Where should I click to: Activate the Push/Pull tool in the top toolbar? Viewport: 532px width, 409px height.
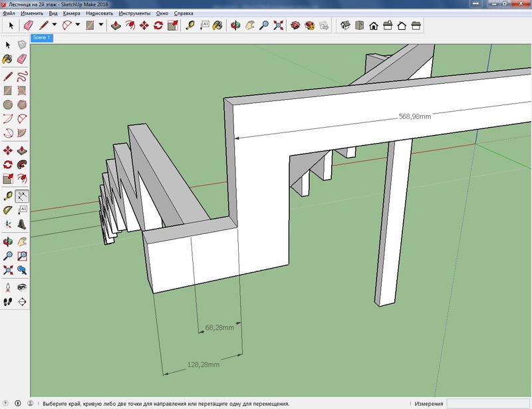(x=116, y=25)
